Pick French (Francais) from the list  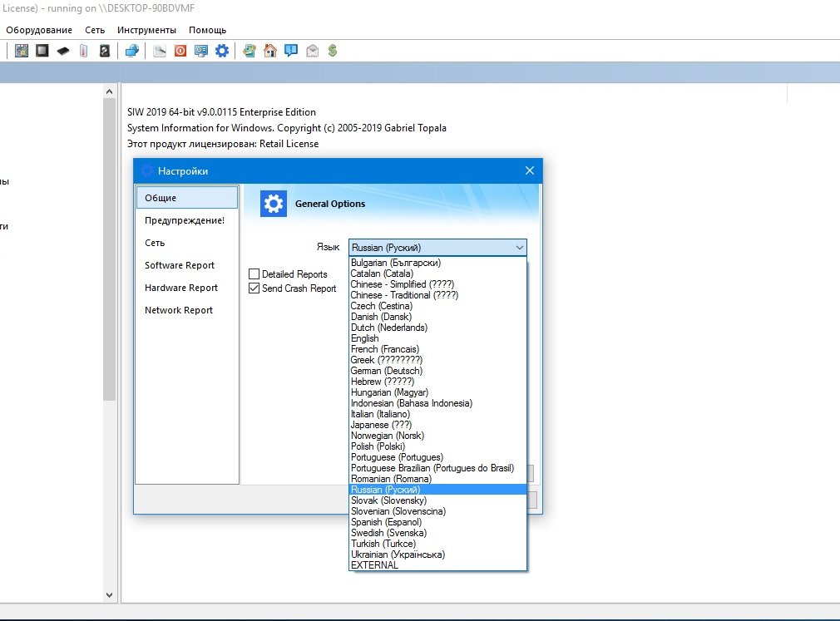[437, 349]
